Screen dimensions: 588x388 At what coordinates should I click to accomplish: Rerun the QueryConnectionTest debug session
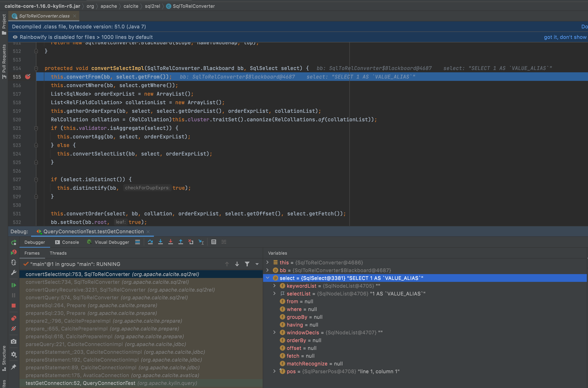14,242
